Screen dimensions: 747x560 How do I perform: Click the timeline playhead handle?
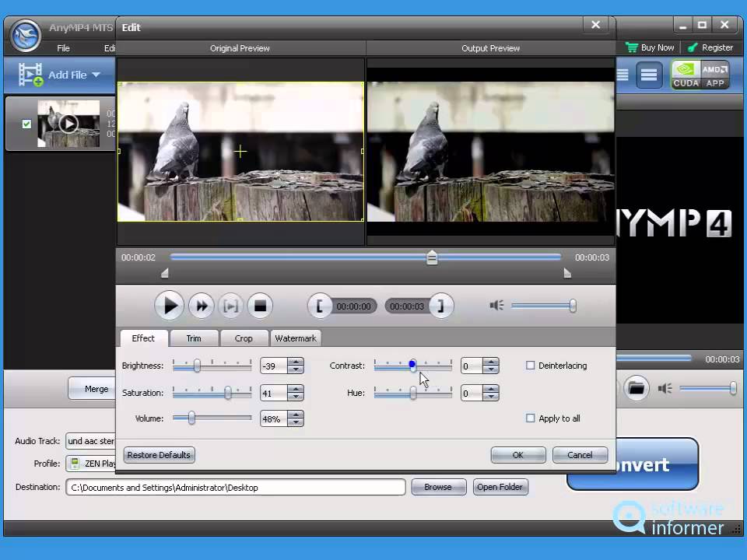tap(432, 257)
